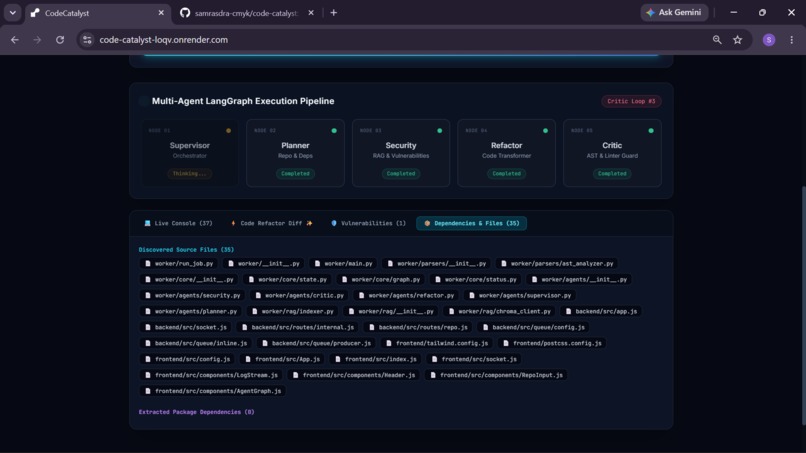Click the shield icon on Vulnerabilities tab
This screenshot has height=453, width=806.
coord(334,223)
